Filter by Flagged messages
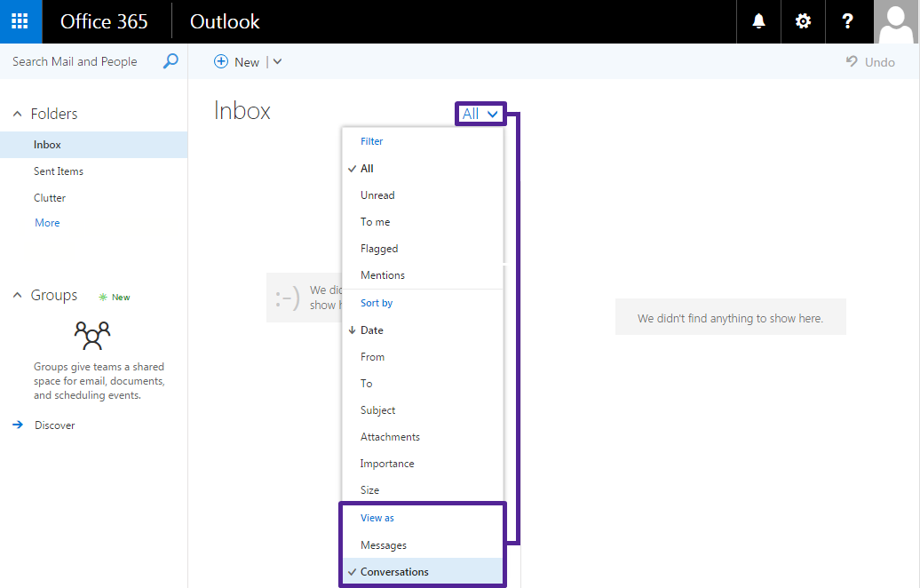Image resolution: width=920 pixels, height=588 pixels. [x=423, y=249]
